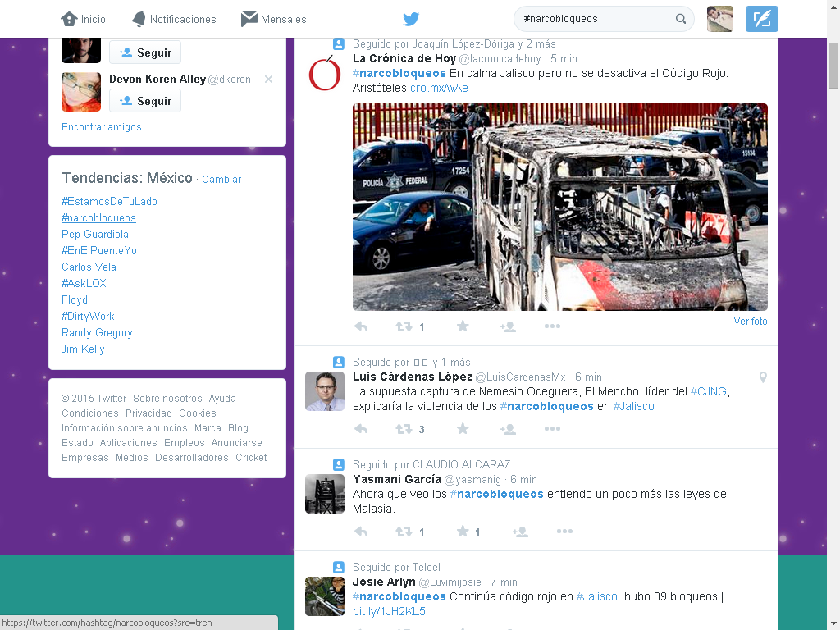Dismiss Devon Koren Alley suggestion
840x630 pixels.
point(269,80)
